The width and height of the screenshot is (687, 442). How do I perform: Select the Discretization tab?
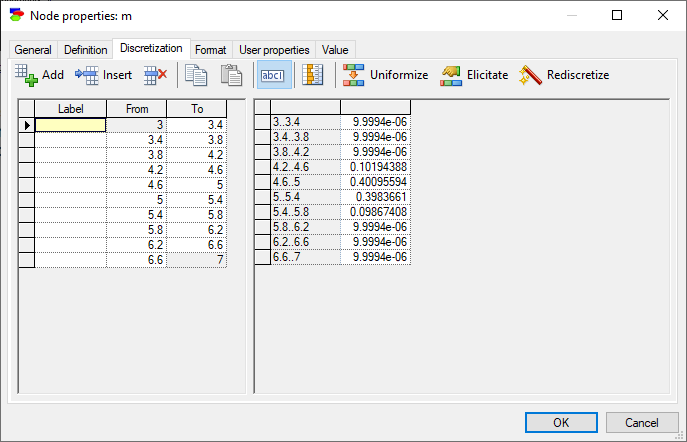tap(151, 48)
